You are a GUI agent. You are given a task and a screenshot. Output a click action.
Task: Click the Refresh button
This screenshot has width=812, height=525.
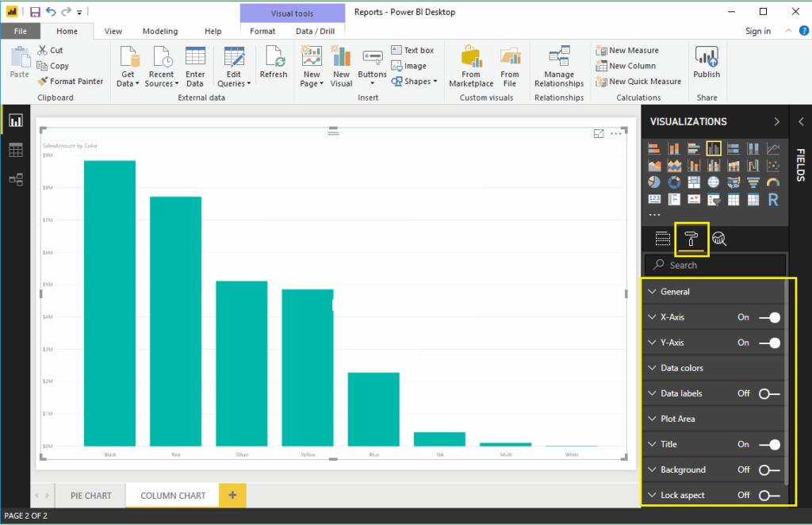tap(274, 62)
